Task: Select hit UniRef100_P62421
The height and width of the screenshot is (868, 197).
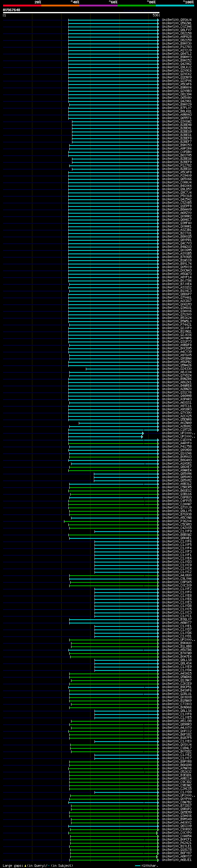Action: [x=176, y=843]
